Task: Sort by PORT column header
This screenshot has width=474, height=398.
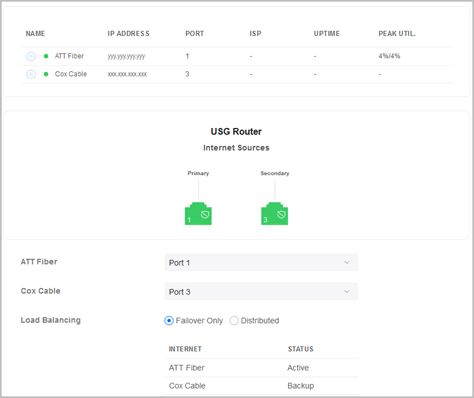Action: click(195, 34)
